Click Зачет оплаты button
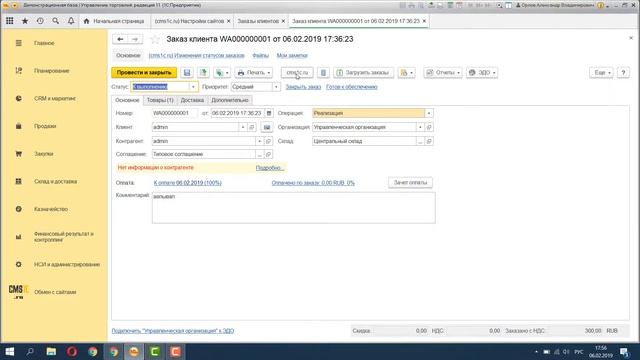 click(410, 182)
